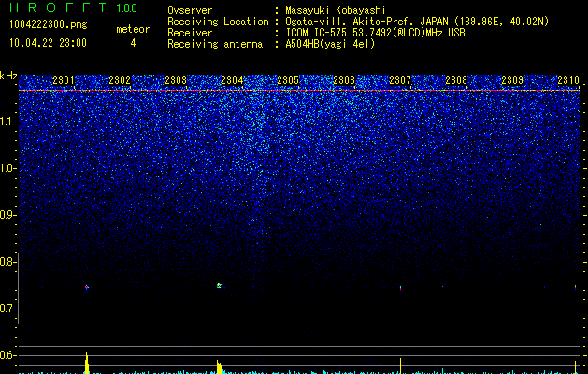Image resolution: width=588 pixels, height=374 pixels.
Task: Click the Receiving antenna field label
Action: point(215,44)
